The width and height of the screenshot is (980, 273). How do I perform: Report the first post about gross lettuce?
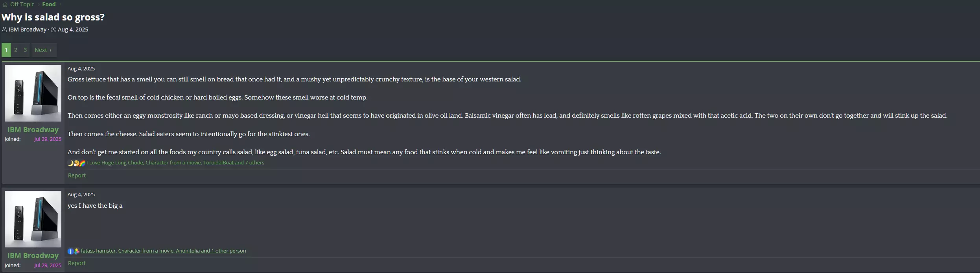(x=77, y=175)
